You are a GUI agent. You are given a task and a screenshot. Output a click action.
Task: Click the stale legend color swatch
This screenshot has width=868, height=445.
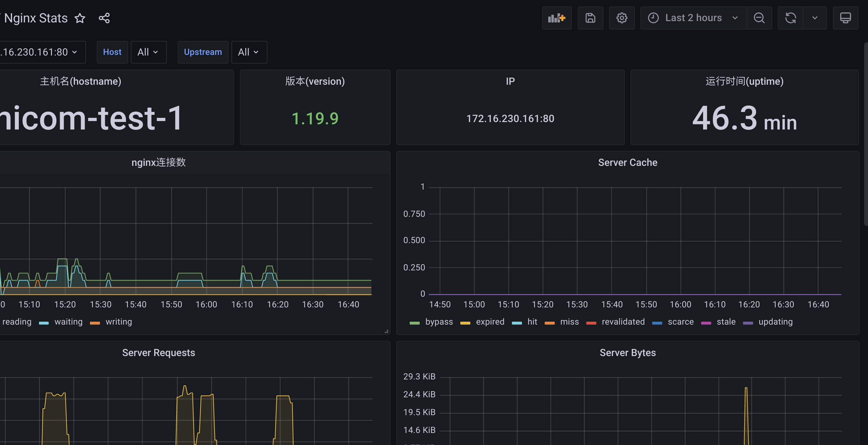706,323
